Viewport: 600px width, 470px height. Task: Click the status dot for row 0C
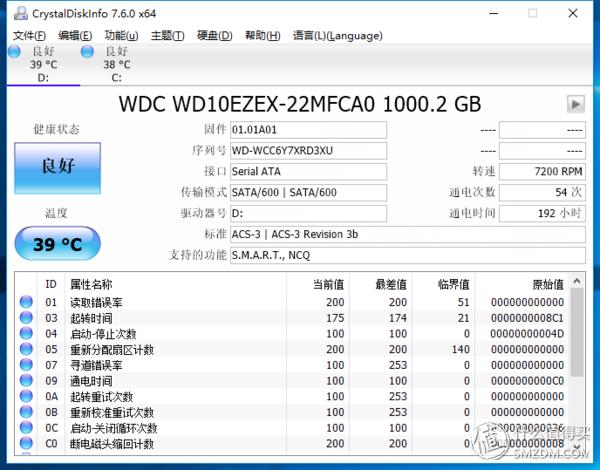tap(26, 427)
